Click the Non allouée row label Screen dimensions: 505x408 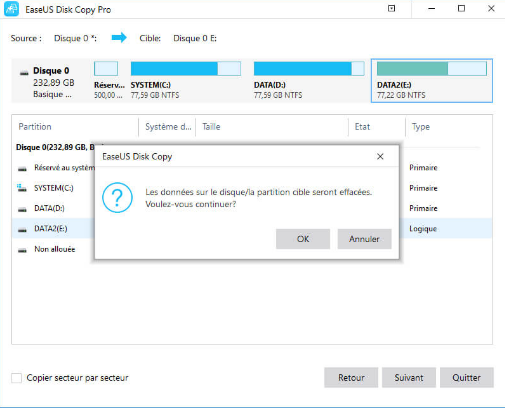click(x=55, y=249)
